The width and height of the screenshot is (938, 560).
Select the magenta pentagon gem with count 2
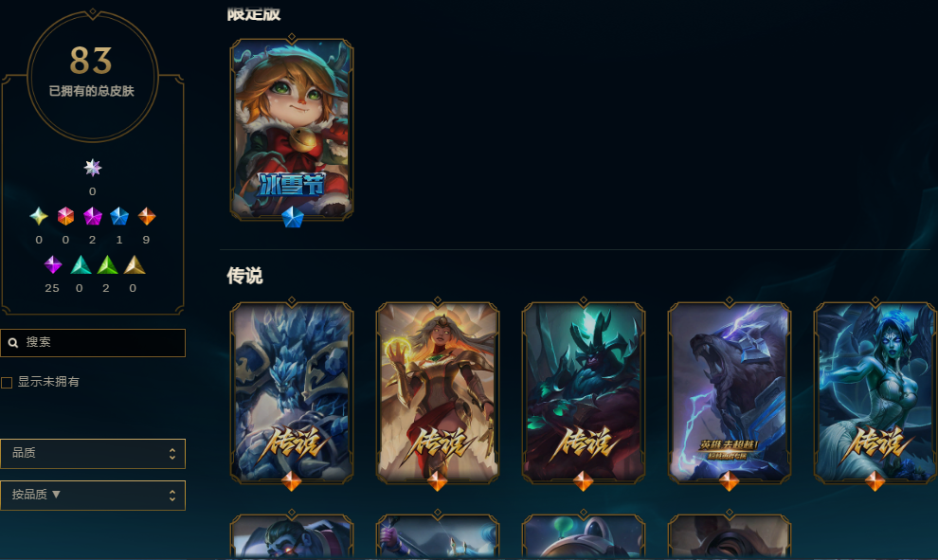pos(93,216)
